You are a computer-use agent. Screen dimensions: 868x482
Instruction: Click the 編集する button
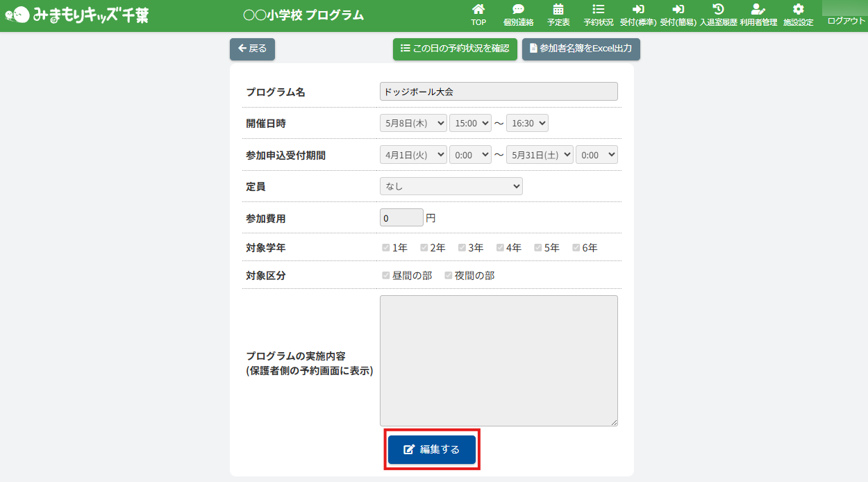(x=432, y=449)
